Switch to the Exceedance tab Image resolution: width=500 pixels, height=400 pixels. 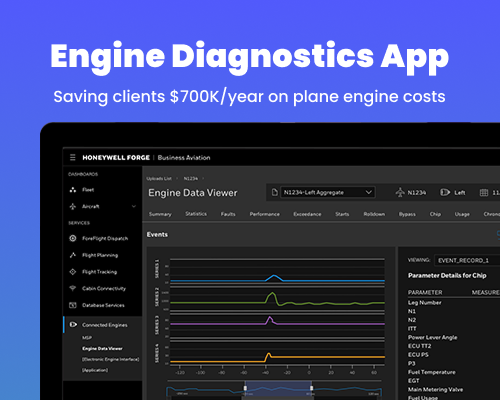pos(307,214)
